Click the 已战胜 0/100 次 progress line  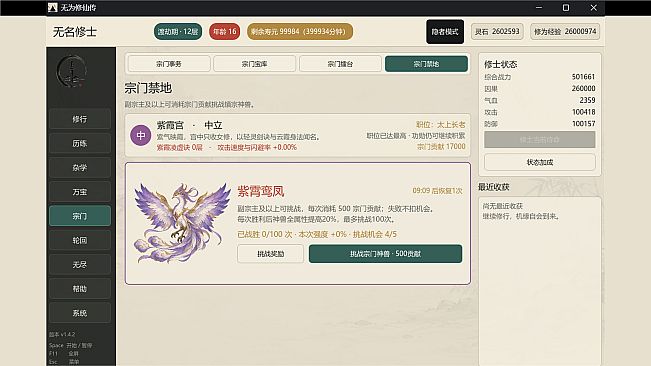tap(317, 234)
